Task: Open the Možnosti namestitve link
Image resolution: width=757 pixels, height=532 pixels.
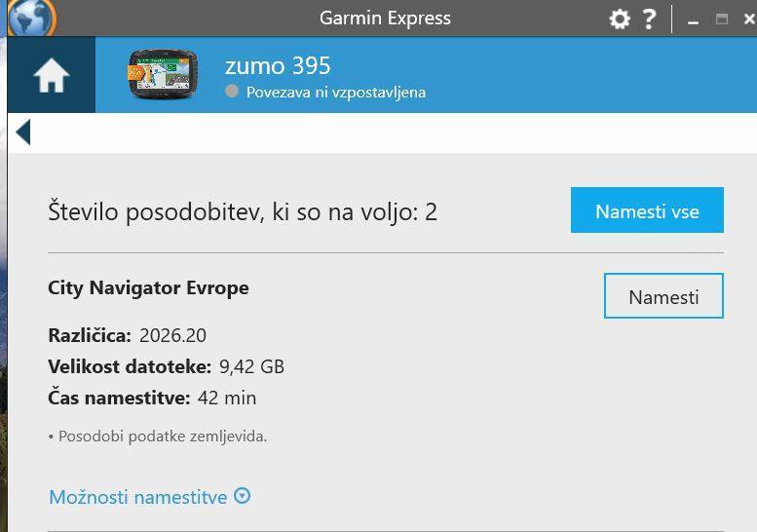Action: [x=138, y=497]
